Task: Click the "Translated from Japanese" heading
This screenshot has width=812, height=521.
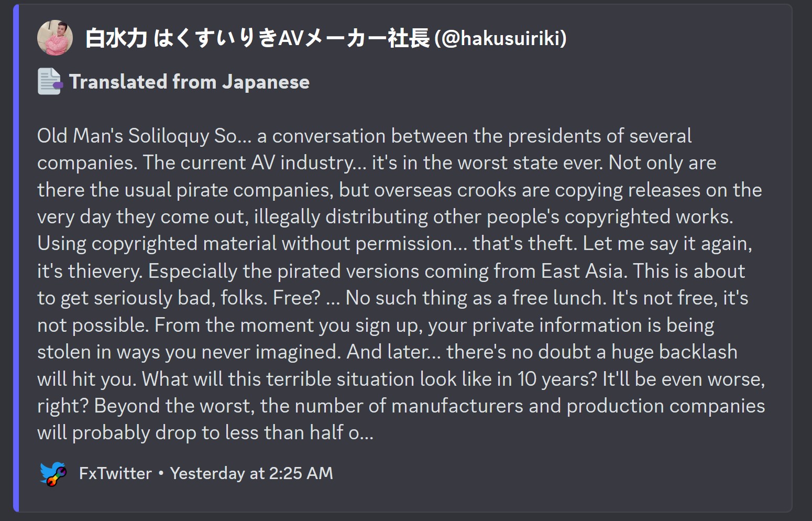Action: point(189,82)
